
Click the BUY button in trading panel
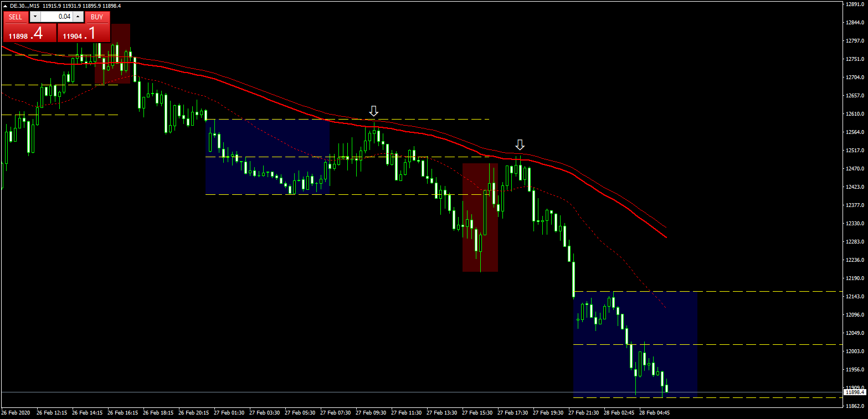pyautogui.click(x=97, y=17)
